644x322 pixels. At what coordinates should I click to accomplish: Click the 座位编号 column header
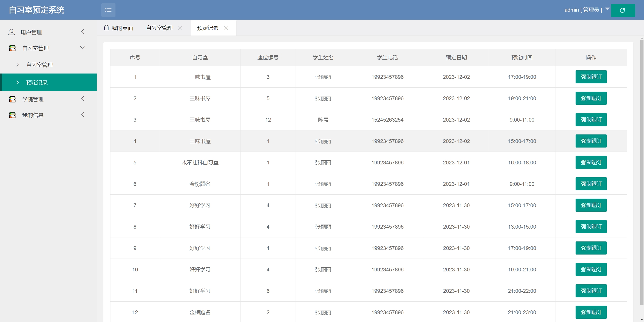click(x=268, y=58)
